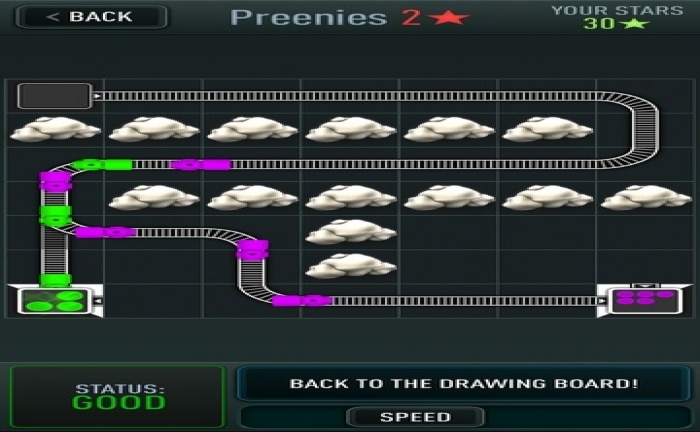700x432 pixels.
Task: Click the cloud beside the gray depot
Action: point(55,129)
